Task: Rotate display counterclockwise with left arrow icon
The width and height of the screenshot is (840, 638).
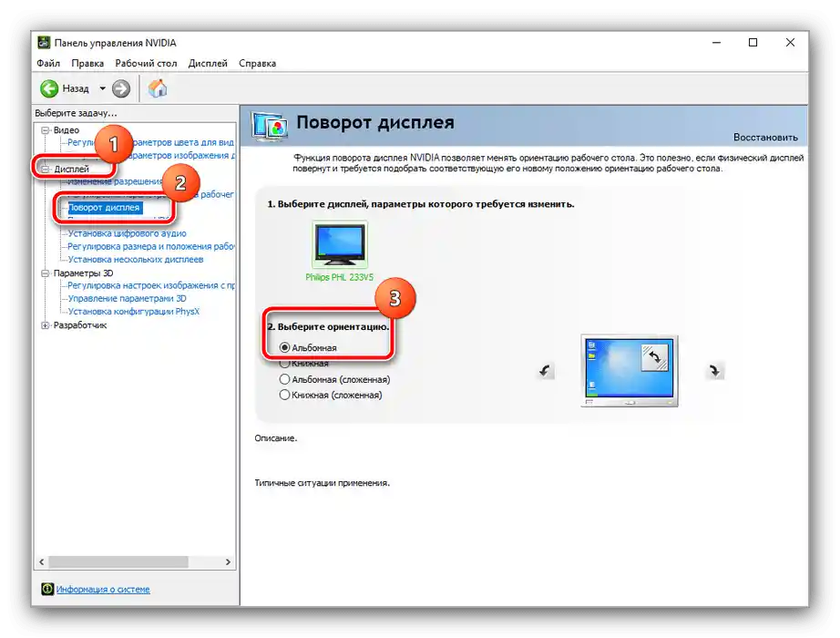Action: coord(545,370)
